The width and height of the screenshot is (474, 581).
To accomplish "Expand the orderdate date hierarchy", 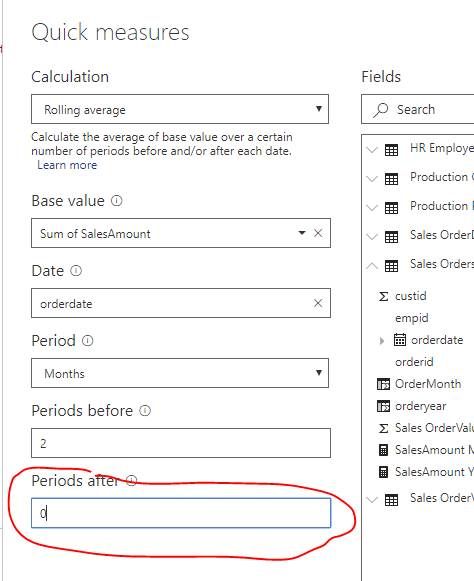I will 382,340.
